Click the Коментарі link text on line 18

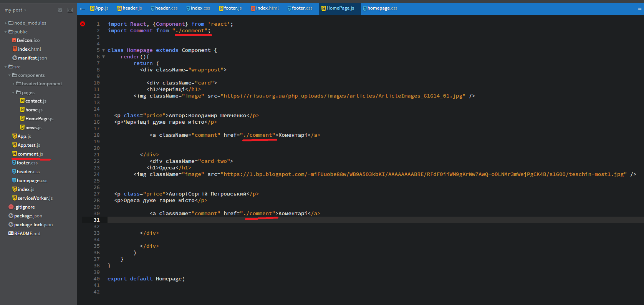click(293, 135)
